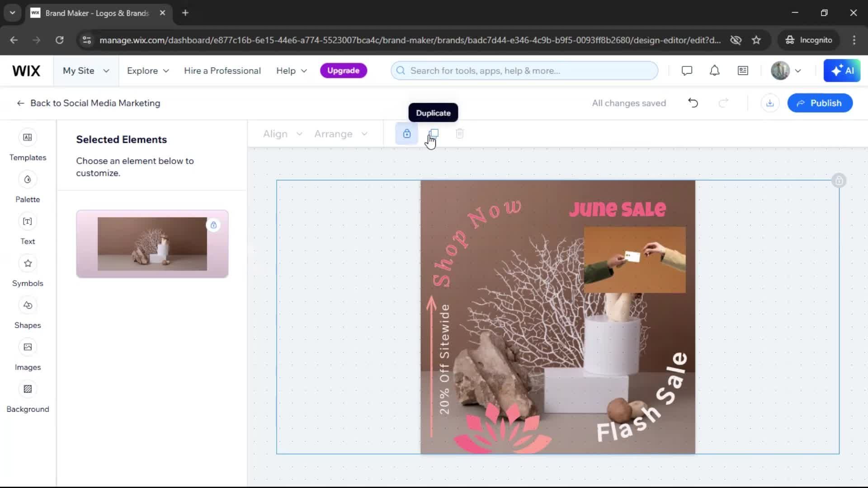The width and height of the screenshot is (868, 488).
Task: Click the Duplicate icon
Action: 434,134
